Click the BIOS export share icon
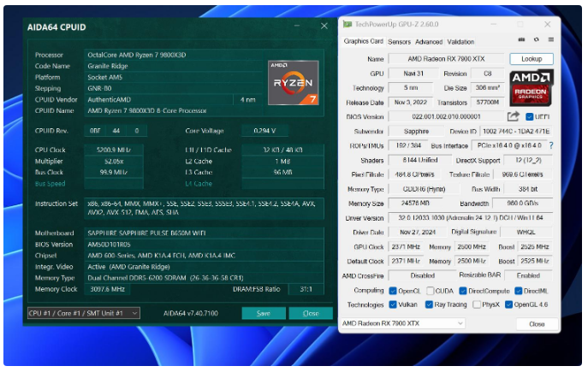 click(514, 116)
